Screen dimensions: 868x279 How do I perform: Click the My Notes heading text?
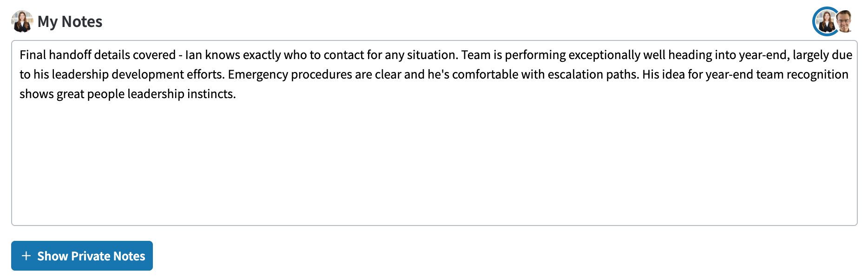coord(70,22)
